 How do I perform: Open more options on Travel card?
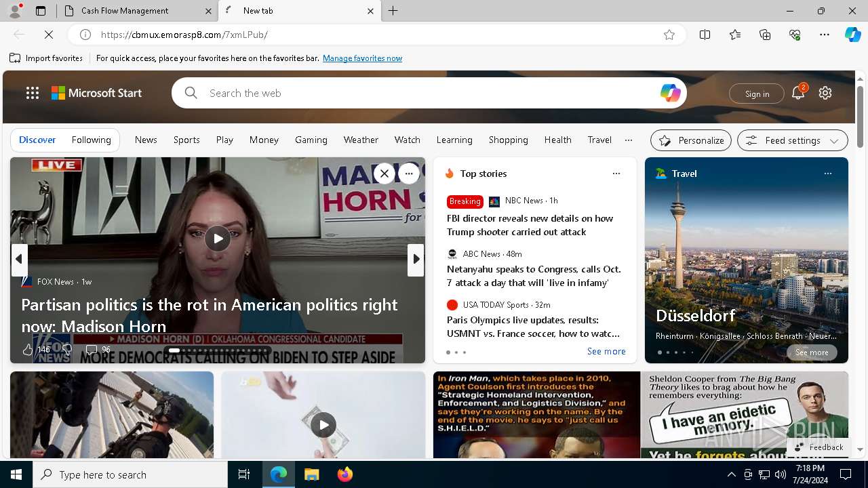point(827,174)
